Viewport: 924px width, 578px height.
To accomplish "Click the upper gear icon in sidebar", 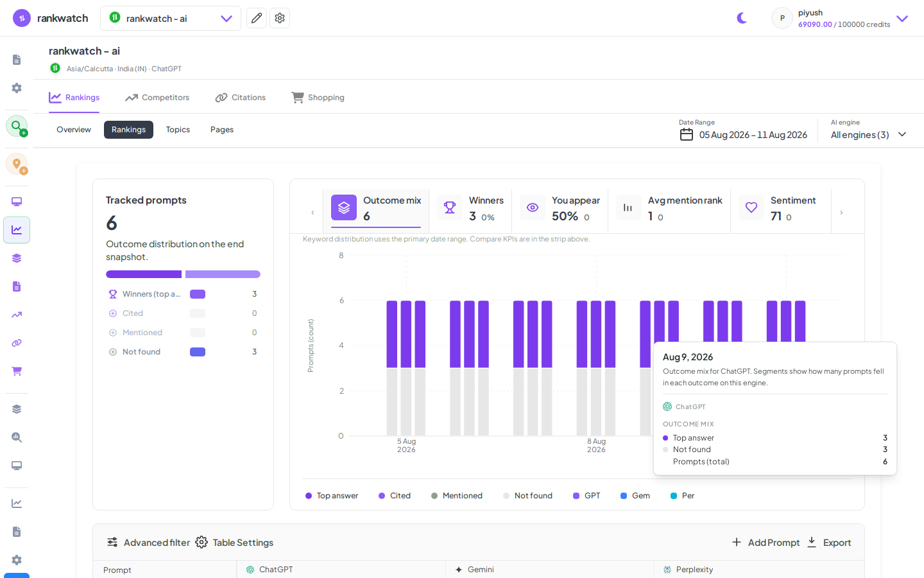I will pyautogui.click(x=17, y=88).
